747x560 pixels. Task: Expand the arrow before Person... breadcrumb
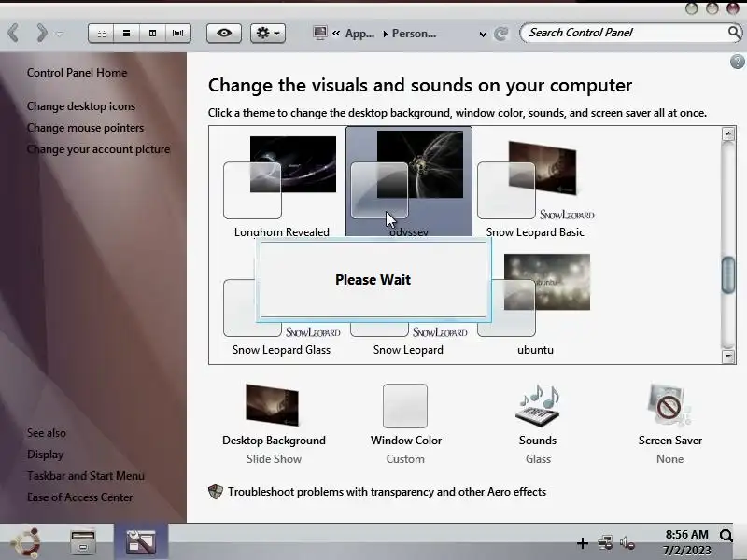pyautogui.click(x=385, y=34)
